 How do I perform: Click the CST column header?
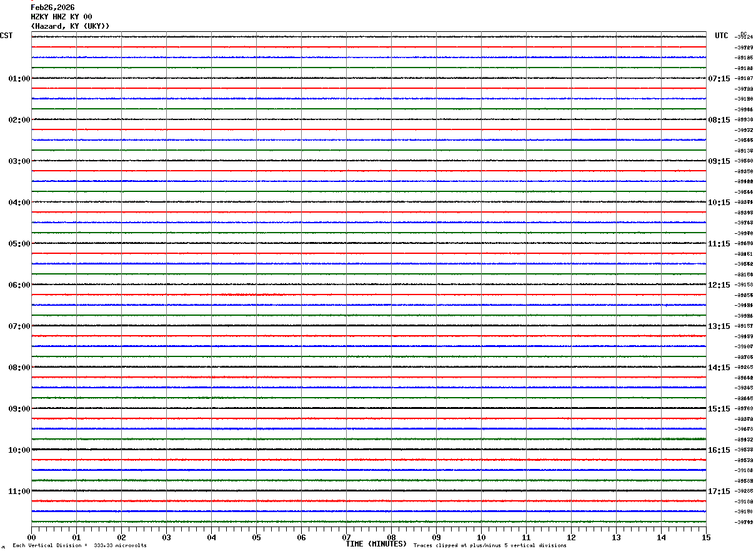[6, 36]
